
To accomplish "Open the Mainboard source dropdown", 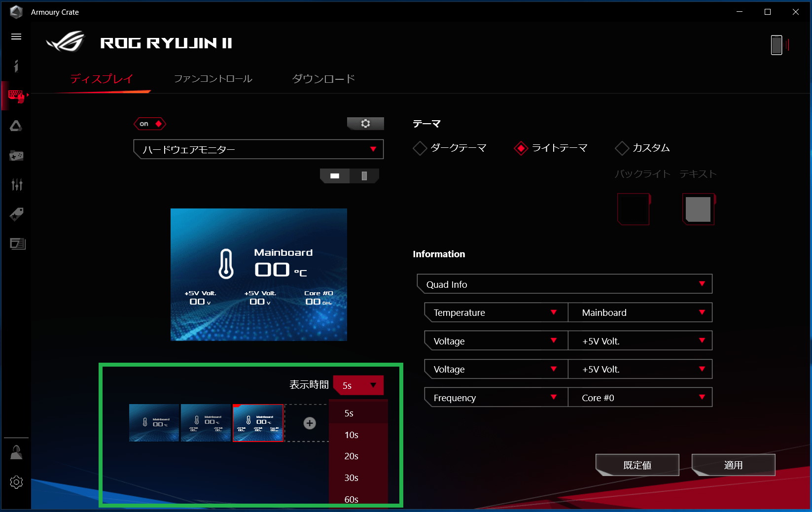I will click(x=640, y=312).
